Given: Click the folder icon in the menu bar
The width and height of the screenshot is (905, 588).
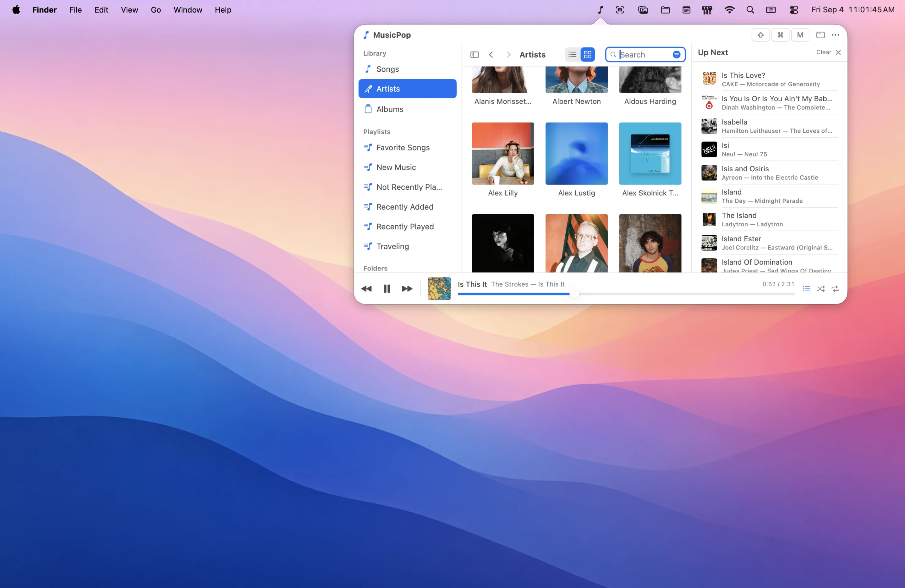Looking at the screenshot, I should click(665, 10).
